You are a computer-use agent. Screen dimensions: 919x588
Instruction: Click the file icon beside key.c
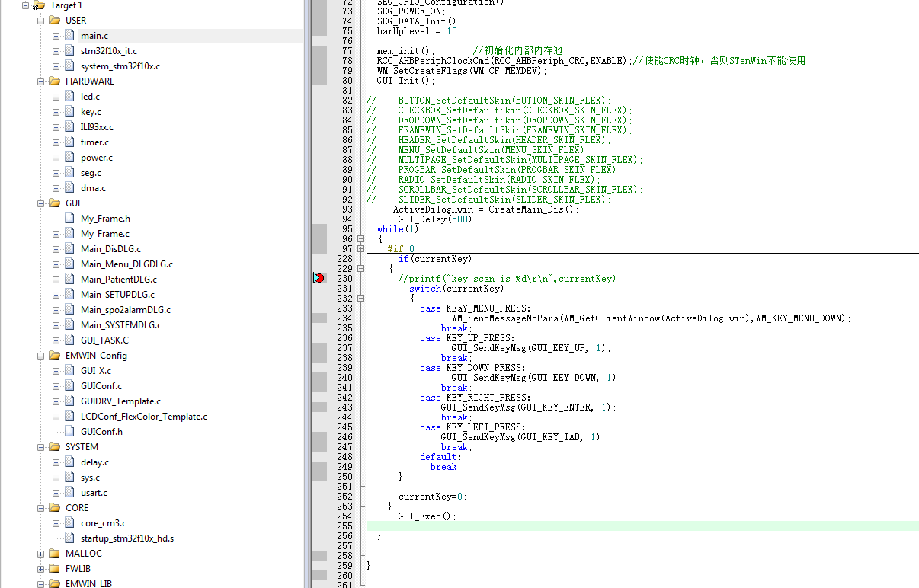pyautogui.click(x=69, y=112)
